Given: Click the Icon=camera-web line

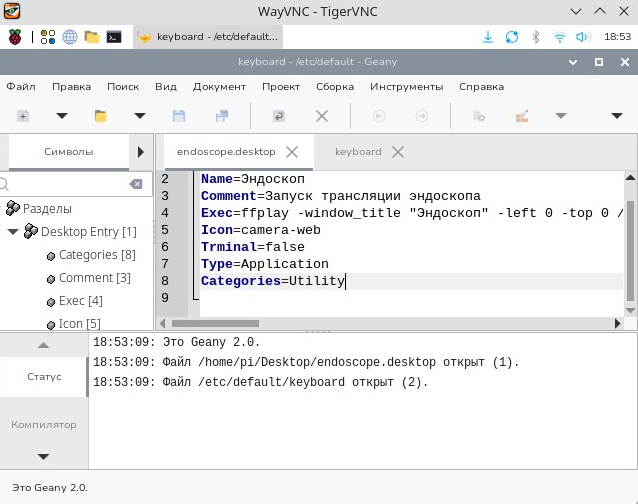Looking at the screenshot, I should coord(261,230).
